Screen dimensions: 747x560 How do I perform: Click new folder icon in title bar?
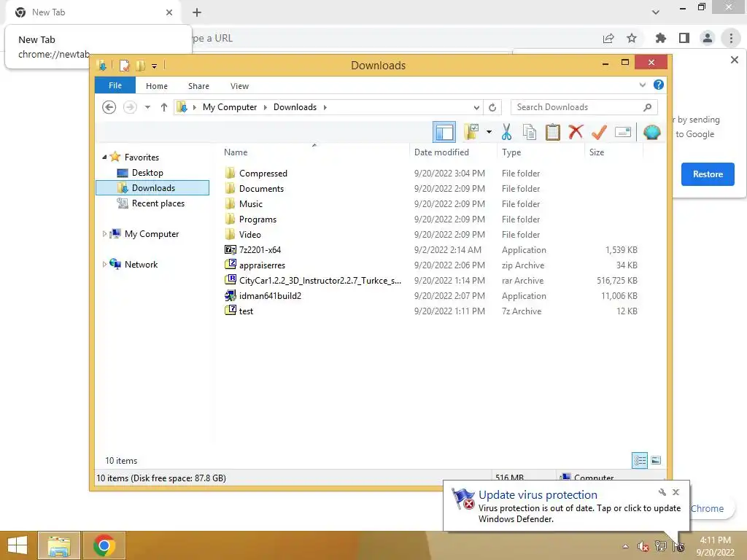click(x=141, y=65)
